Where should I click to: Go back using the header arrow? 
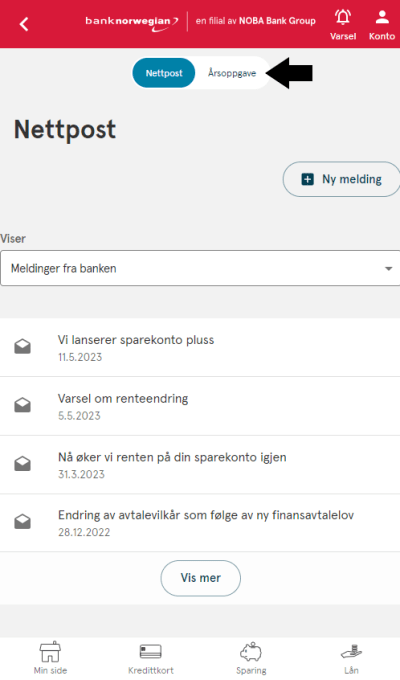24,24
